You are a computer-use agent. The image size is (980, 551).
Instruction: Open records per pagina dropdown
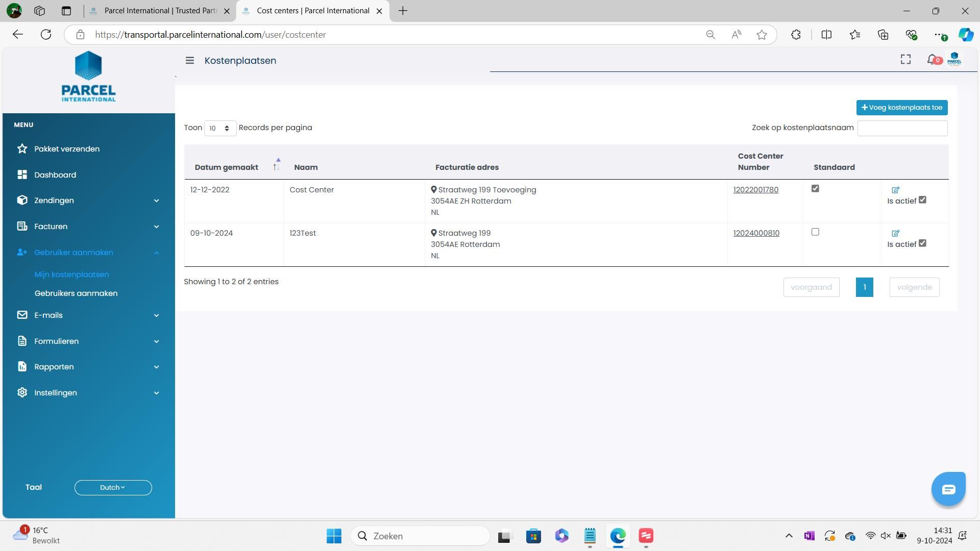point(219,128)
